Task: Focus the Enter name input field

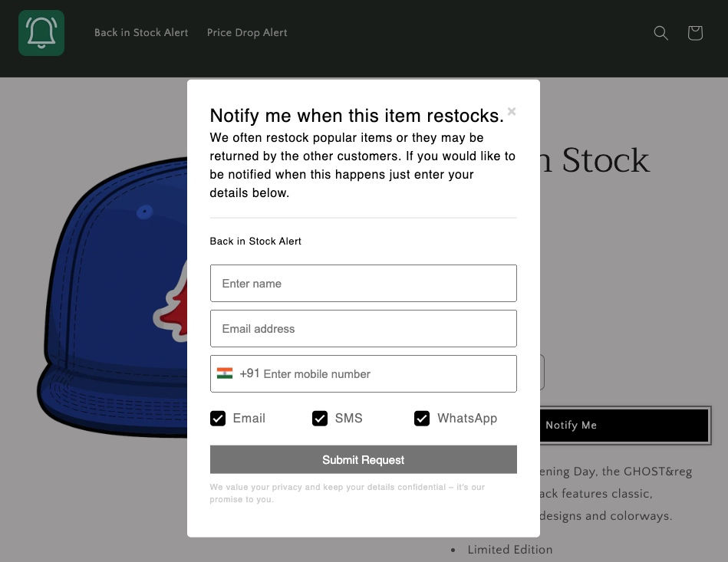Action: point(363,284)
